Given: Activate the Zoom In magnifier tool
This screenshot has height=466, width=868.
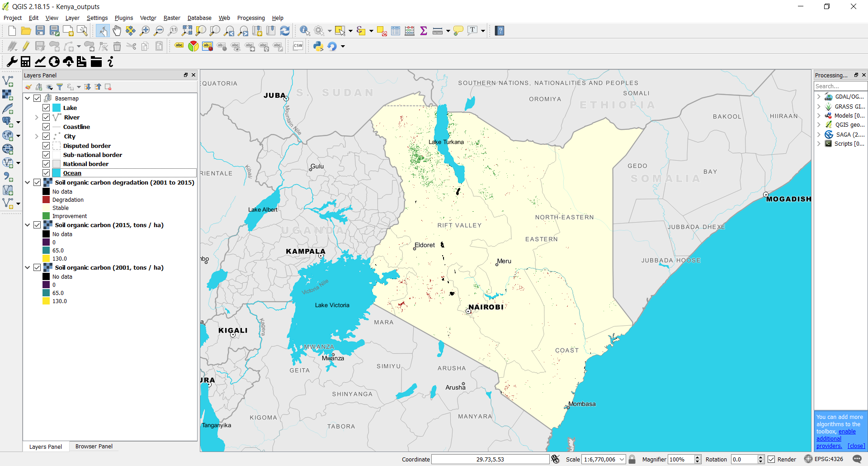Looking at the screenshot, I should (x=145, y=31).
